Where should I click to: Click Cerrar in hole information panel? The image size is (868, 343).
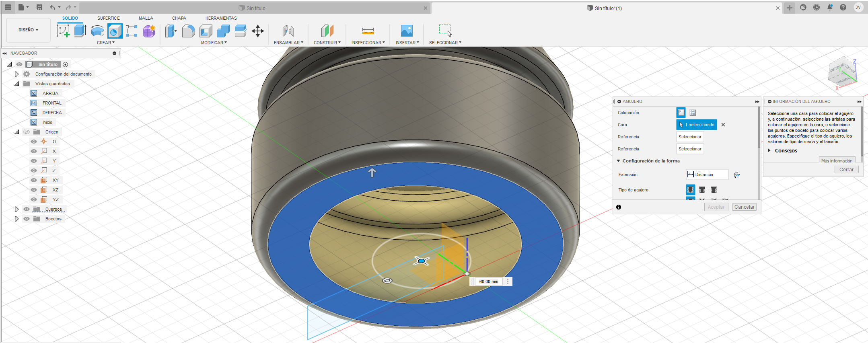click(x=846, y=170)
